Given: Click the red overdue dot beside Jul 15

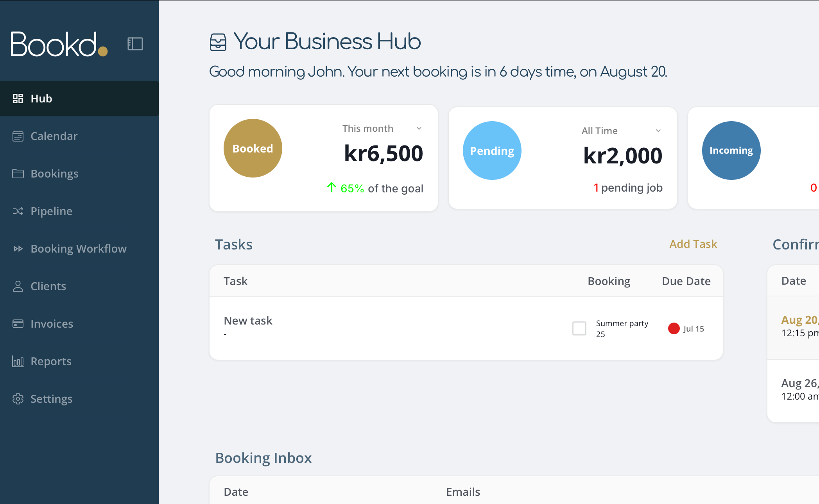Looking at the screenshot, I should coord(674,328).
